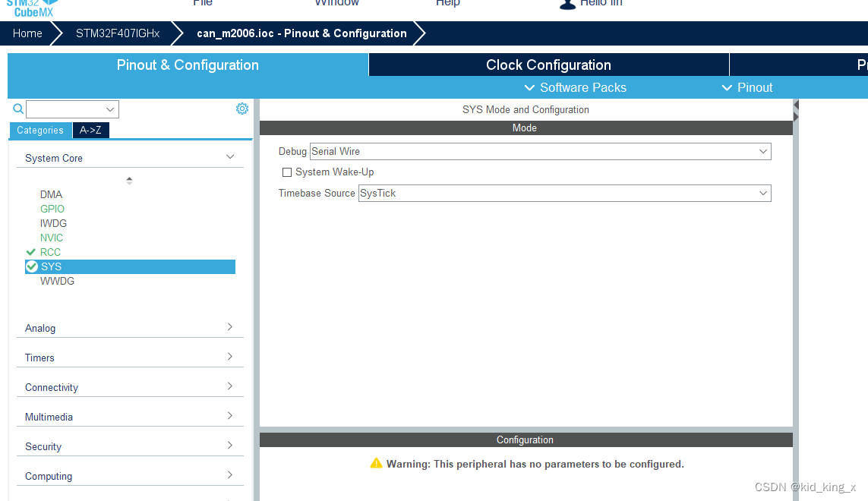868x501 pixels.
Task: Open the Software Packs dropdown menu
Action: point(575,87)
